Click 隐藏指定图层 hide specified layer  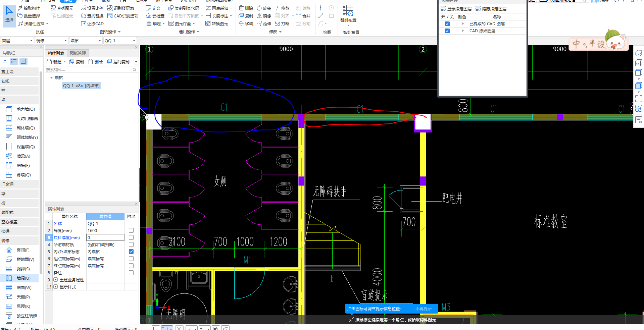[x=491, y=9]
